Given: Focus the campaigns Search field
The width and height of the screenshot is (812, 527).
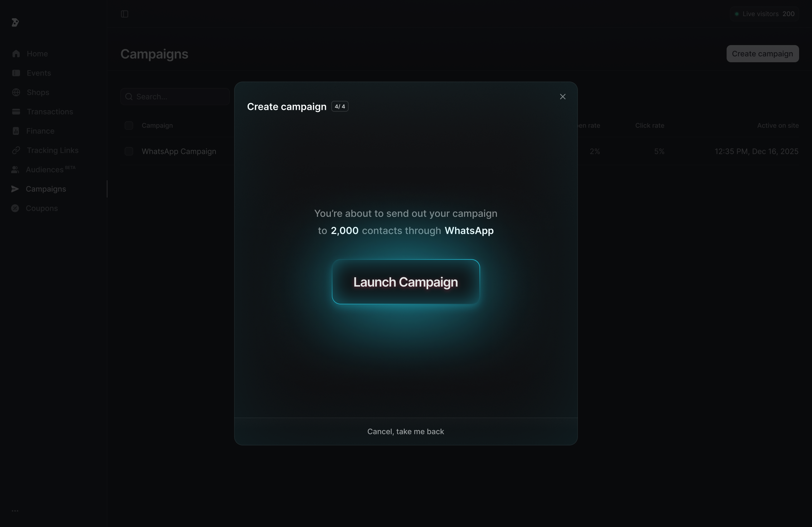Looking at the screenshot, I should point(175,97).
